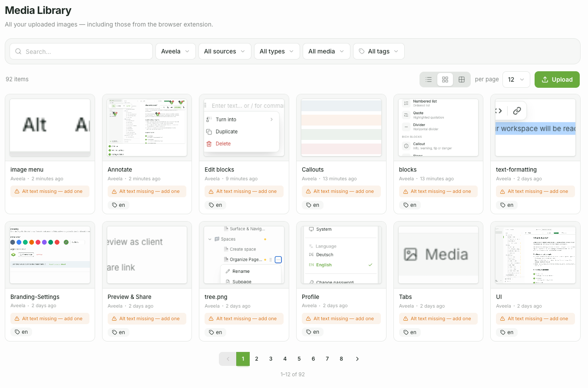Click the tag icon on the Branding-Settings card

(17, 332)
